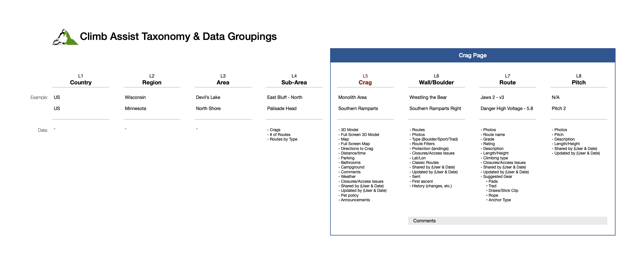Select the red L5 Crag heading

365,80
